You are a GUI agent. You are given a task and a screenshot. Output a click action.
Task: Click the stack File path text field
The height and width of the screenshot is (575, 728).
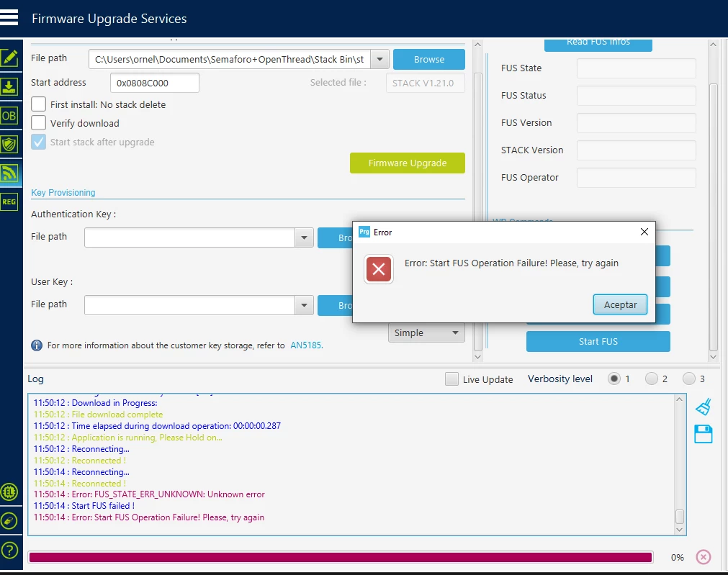[x=230, y=60]
